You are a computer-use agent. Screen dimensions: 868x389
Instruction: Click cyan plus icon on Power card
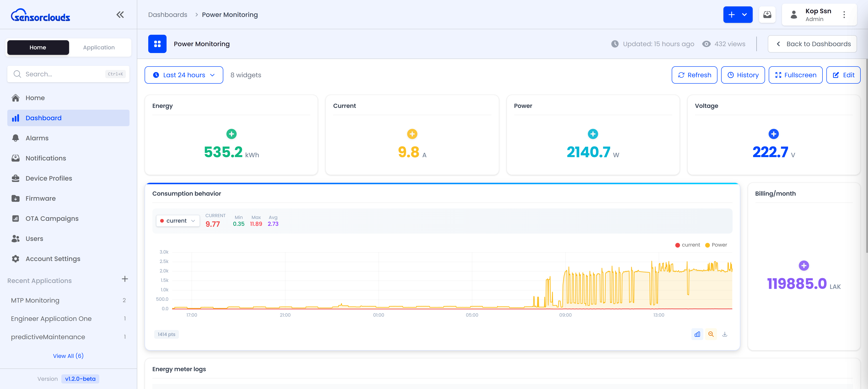tap(593, 134)
